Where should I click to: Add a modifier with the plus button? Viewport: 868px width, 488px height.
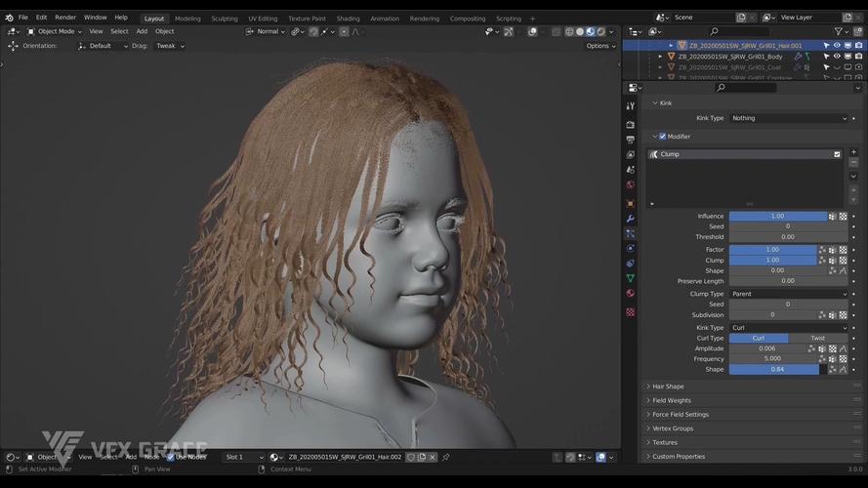click(853, 151)
